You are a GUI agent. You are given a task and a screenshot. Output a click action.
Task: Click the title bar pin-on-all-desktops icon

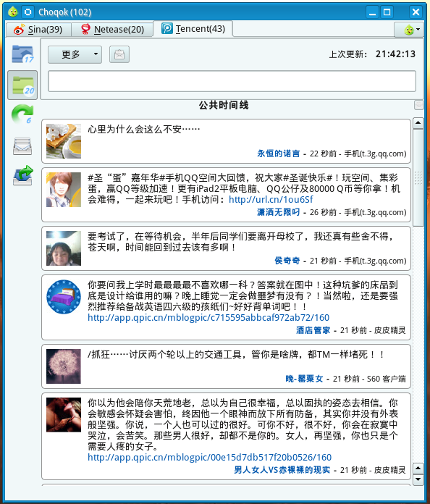click(x=28, y=12)
